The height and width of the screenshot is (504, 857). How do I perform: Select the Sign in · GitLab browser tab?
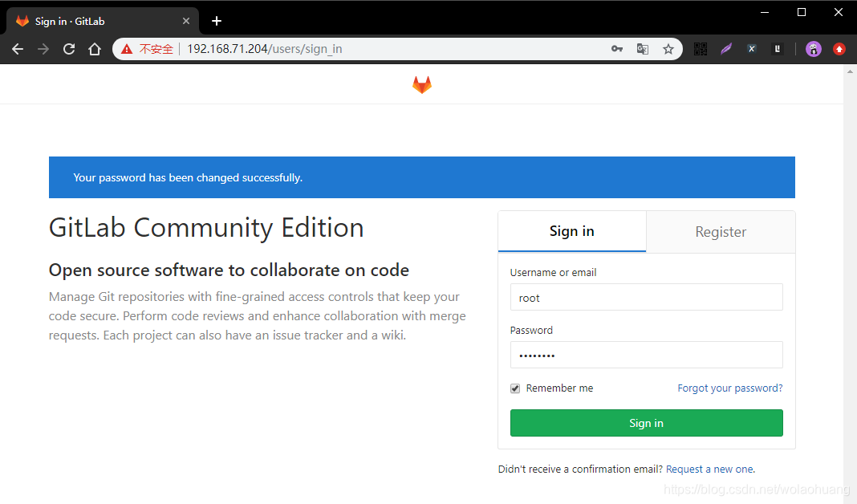102,21
